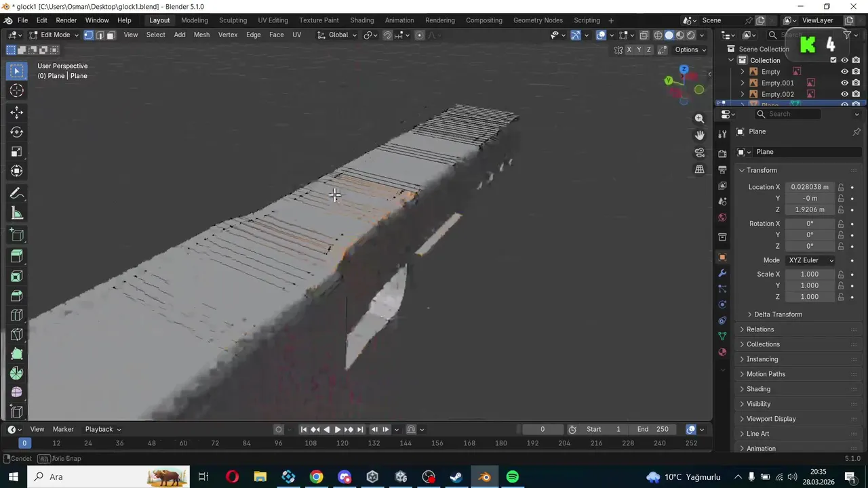This screenshot has width=868, height=488.
Task: Uncheck the Collection exclude checkbox
Action: point(833,60)
